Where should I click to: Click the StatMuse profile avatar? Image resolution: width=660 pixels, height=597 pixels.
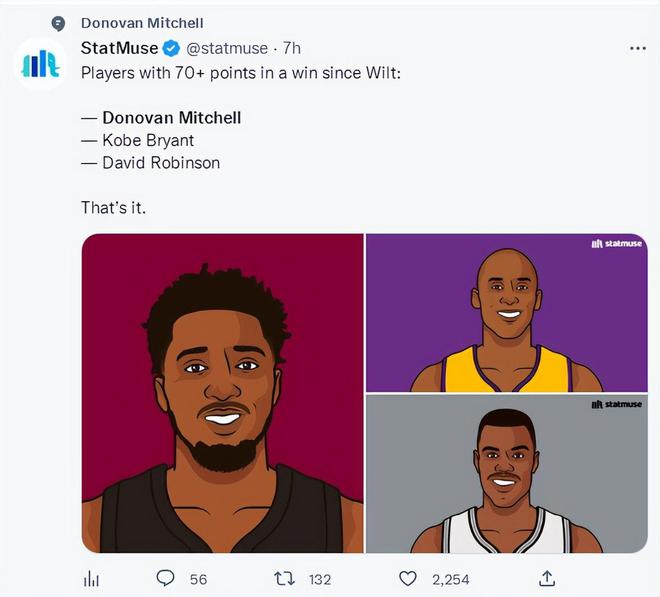point(40,64)
